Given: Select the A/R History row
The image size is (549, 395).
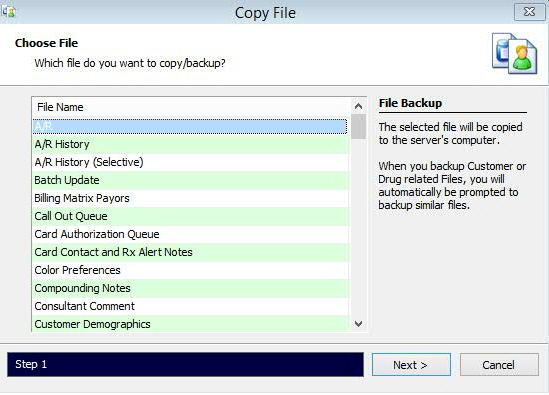Looking at the screenshot, I should (191, 144).
